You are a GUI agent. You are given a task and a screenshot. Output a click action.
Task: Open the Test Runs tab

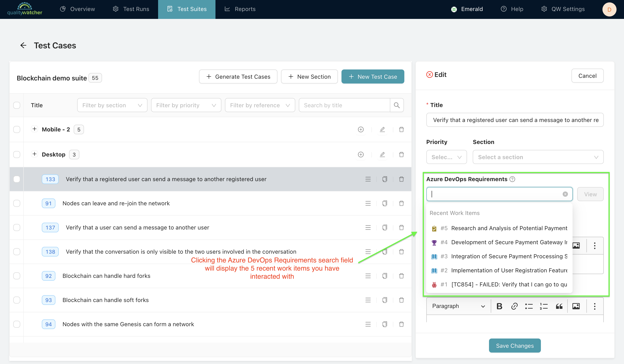point(131,9)
